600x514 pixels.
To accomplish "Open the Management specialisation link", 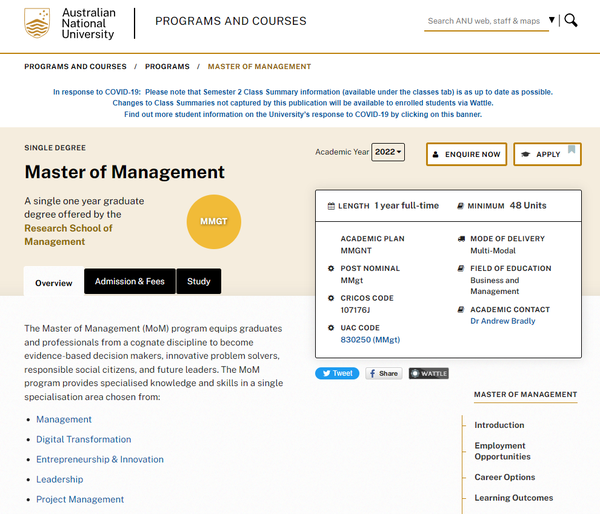I will click(64, 419).
